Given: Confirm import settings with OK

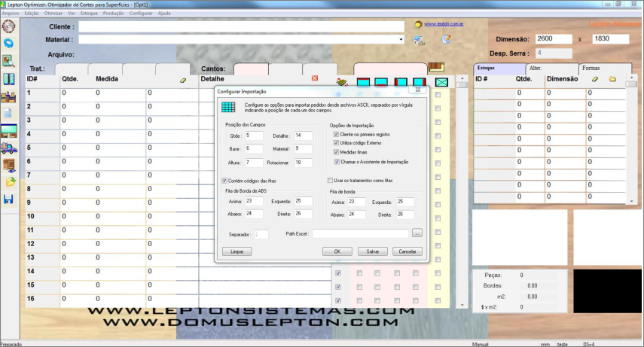Looking at the screenshot, I should point(337,251).
